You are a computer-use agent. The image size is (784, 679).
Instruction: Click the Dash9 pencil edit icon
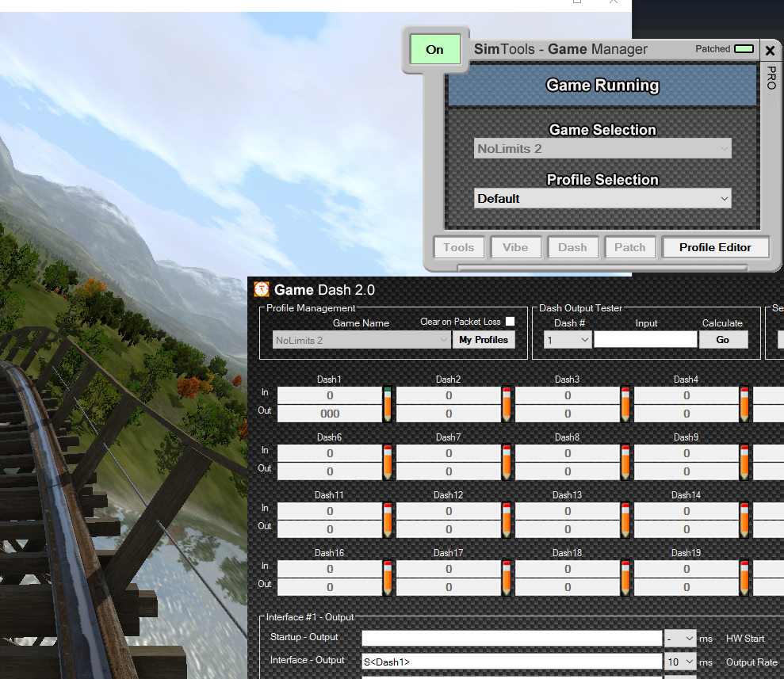[744, 462]
